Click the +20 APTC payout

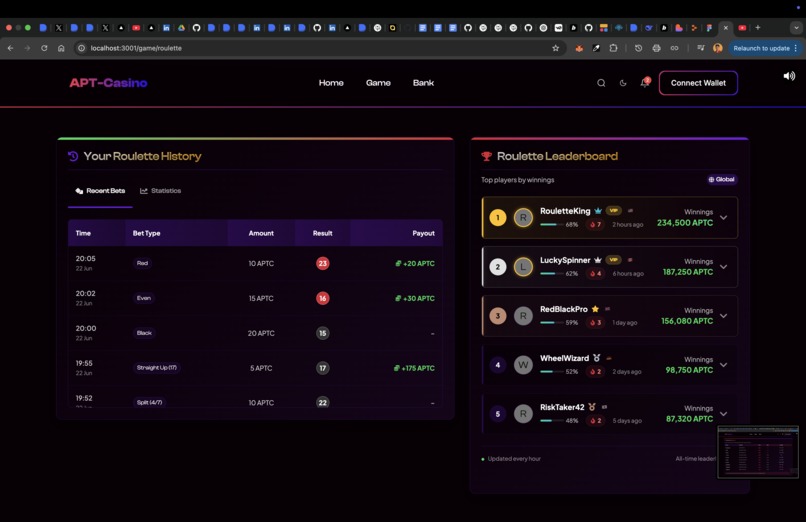tap(415, 263)
